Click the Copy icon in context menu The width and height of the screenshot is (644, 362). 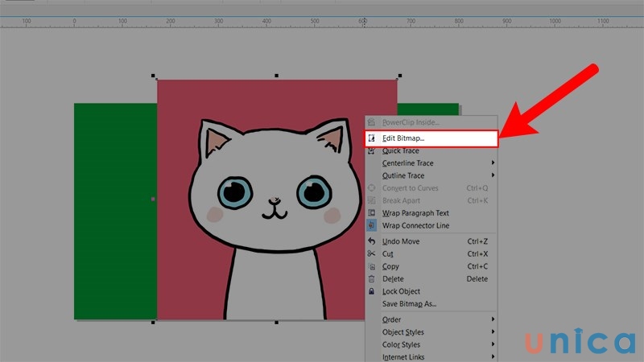372,266
